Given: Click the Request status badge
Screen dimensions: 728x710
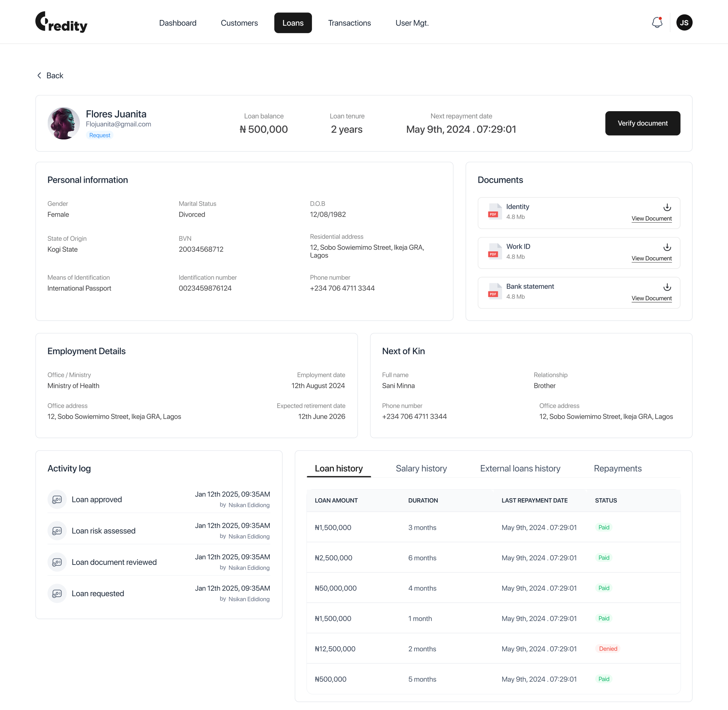Looking at the screenshot, I should pos(99,135).
